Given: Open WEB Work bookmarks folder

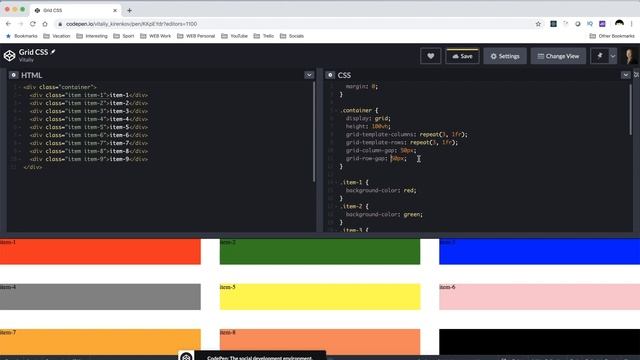Looking at the screenshot, I should click(156, 36).
